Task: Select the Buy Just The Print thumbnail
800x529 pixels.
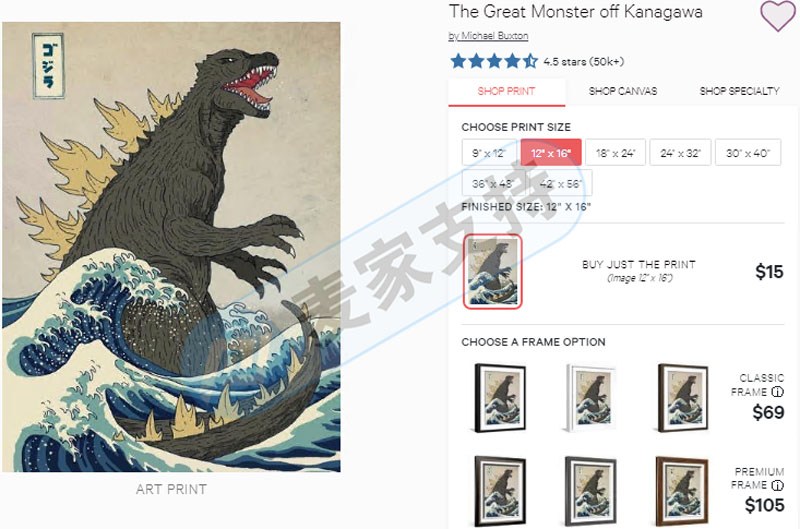Action: coord(493,271)
